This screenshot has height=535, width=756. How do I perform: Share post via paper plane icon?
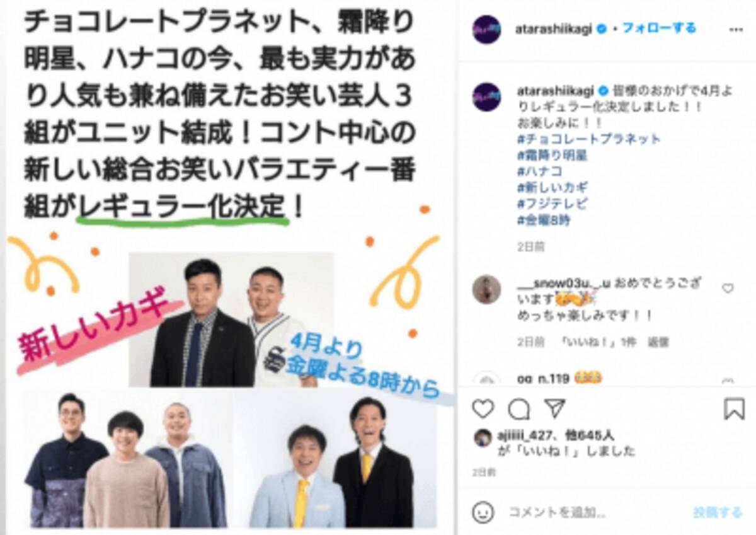pos(554,408)
